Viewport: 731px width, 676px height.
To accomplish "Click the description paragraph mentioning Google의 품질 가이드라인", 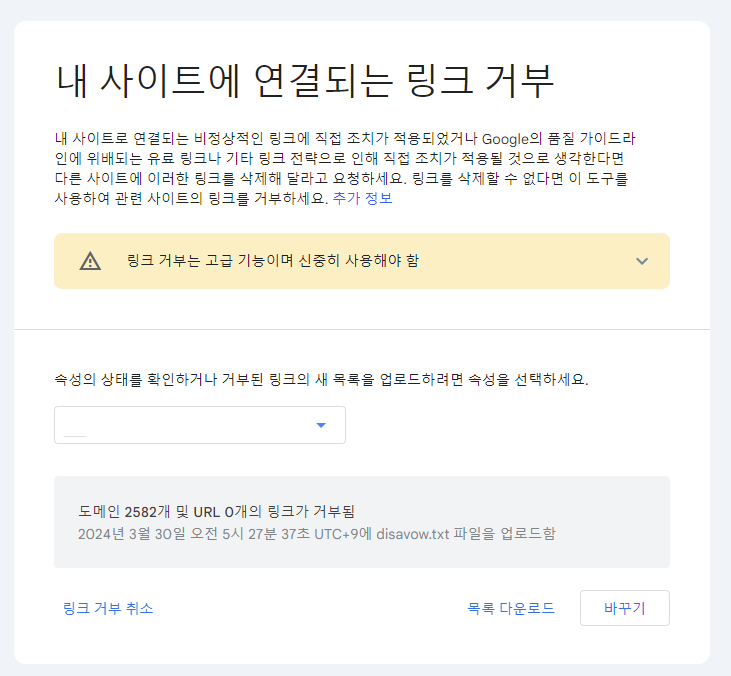I will pyautogui.click(x=345, y=168).
